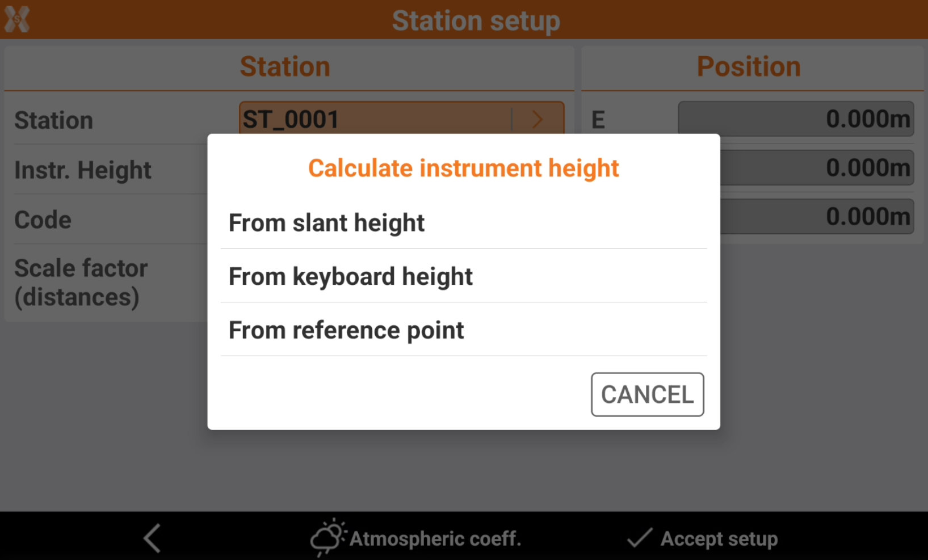This screenshot has width=928, height=560.
Task: Click the Station panel header
Action: (x=285, y=67)
